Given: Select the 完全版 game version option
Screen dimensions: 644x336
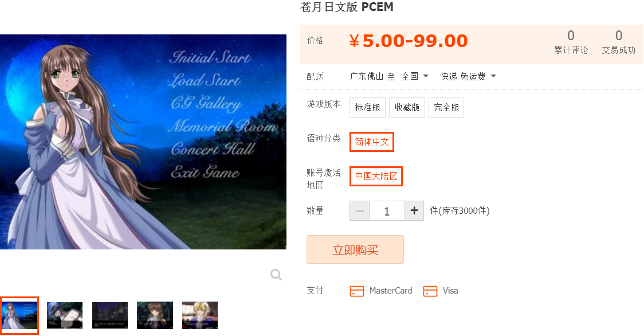Looking at the screenshot, I should pos(446,107).
